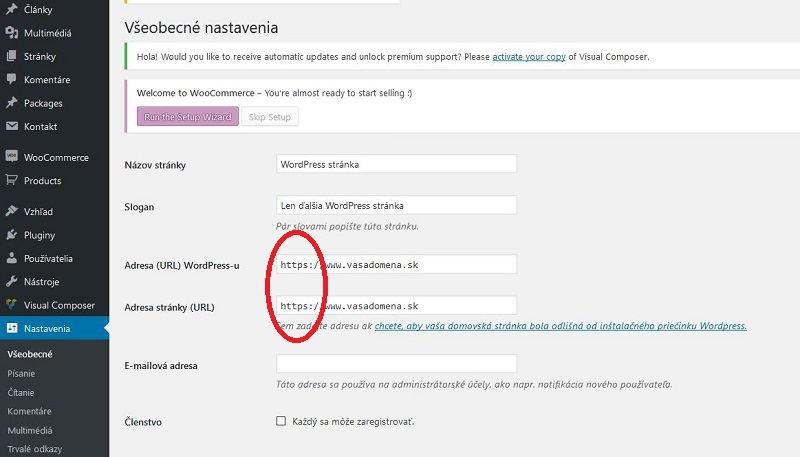This screenshot has width=800, height=457.
Task: Click the Kontakt envelope icon
Action: pos(12,127)
